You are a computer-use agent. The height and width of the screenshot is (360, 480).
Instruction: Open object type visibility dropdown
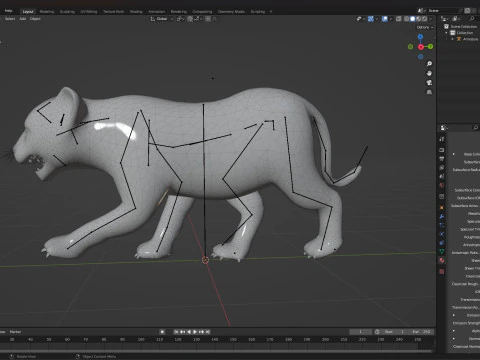pos(360,19)
